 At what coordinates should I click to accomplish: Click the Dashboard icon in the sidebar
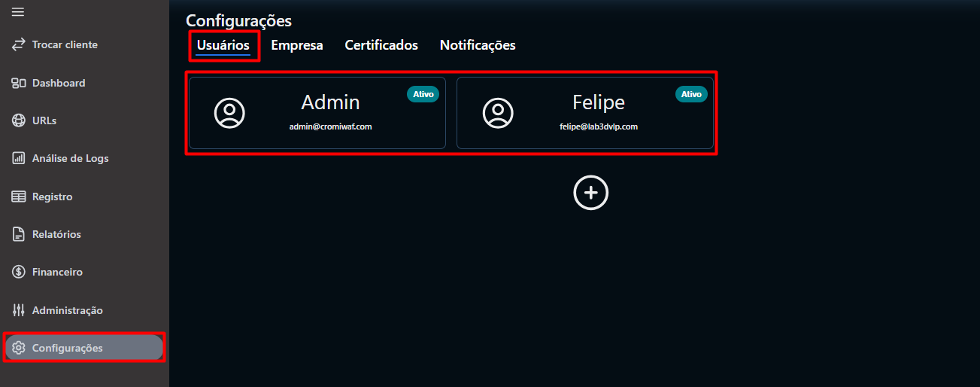19,83
